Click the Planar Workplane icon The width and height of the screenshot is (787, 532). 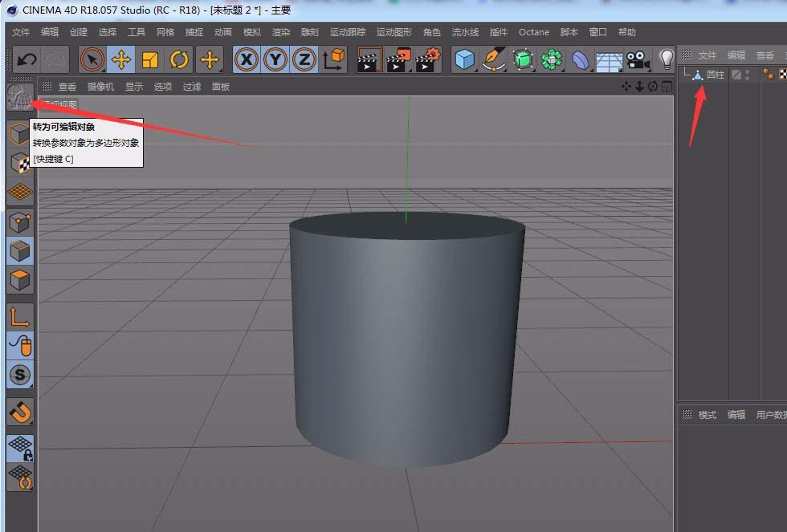click(x=19, y=477)
